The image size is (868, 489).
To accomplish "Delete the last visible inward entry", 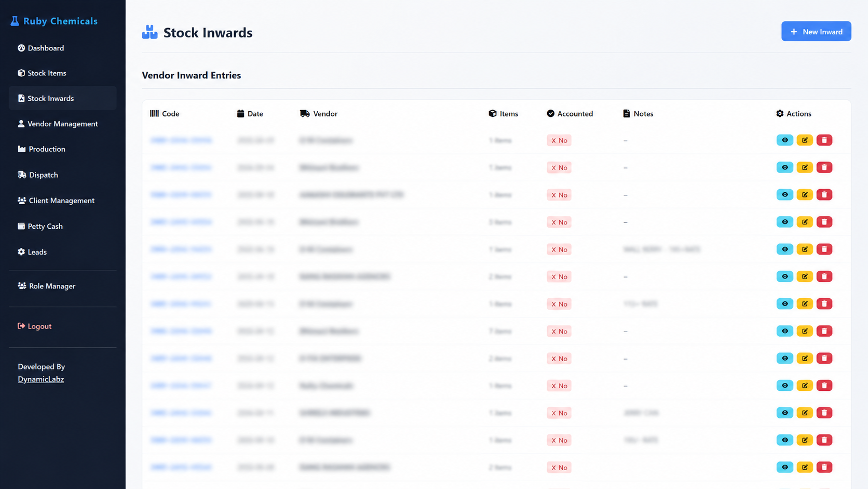I will point(824,467).
